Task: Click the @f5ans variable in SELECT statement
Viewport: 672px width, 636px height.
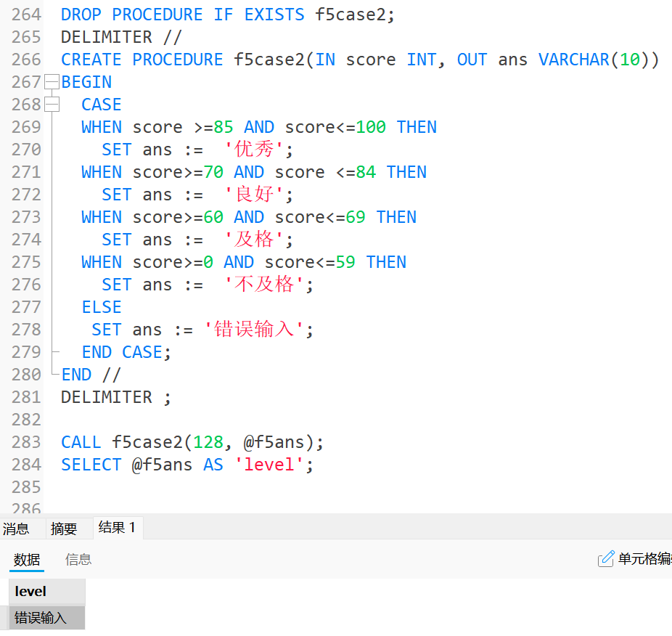Action: click(x=161, y=465)
